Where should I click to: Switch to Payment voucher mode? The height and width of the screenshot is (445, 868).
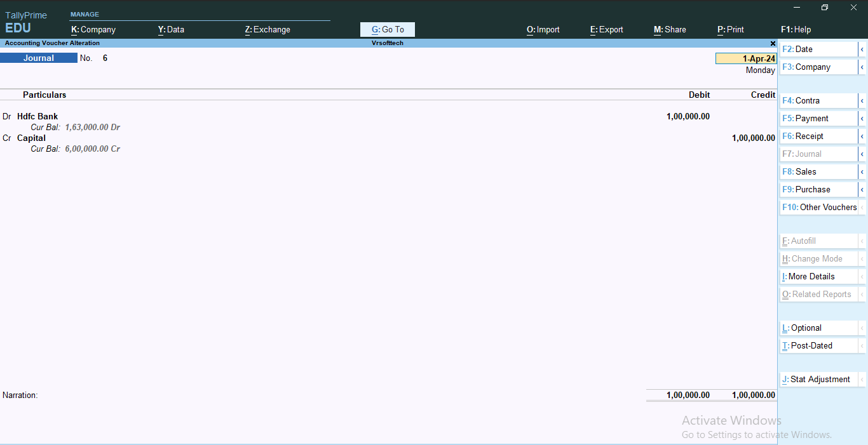(812, 118)
